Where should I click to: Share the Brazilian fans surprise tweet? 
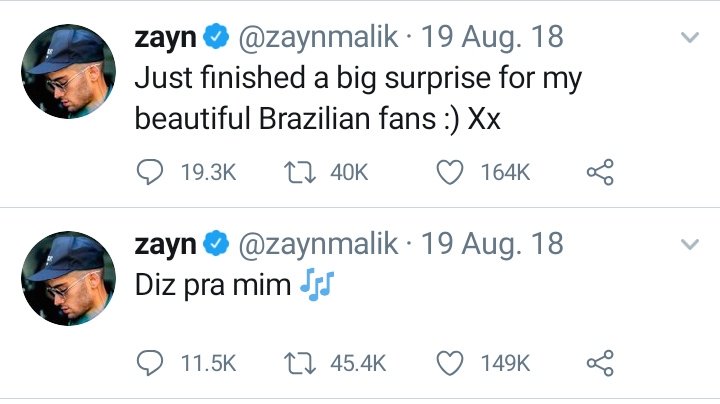tap(599, 173)
